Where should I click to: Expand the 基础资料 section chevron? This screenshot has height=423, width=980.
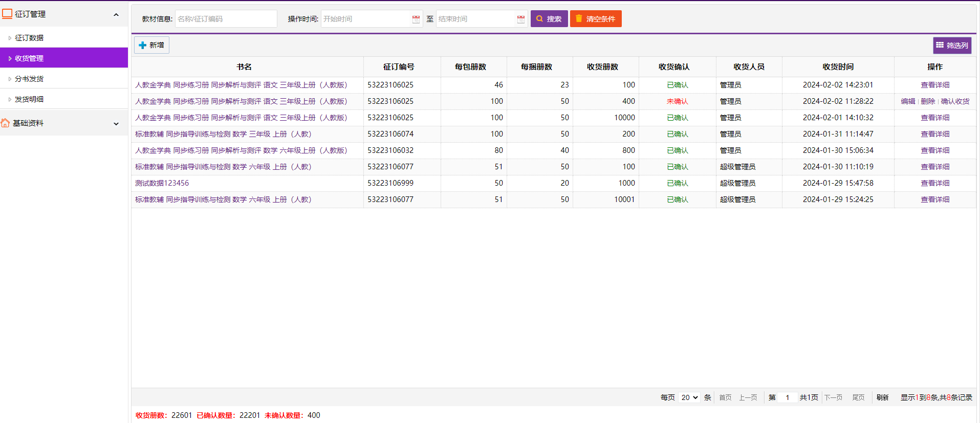(x=116, y=123)
